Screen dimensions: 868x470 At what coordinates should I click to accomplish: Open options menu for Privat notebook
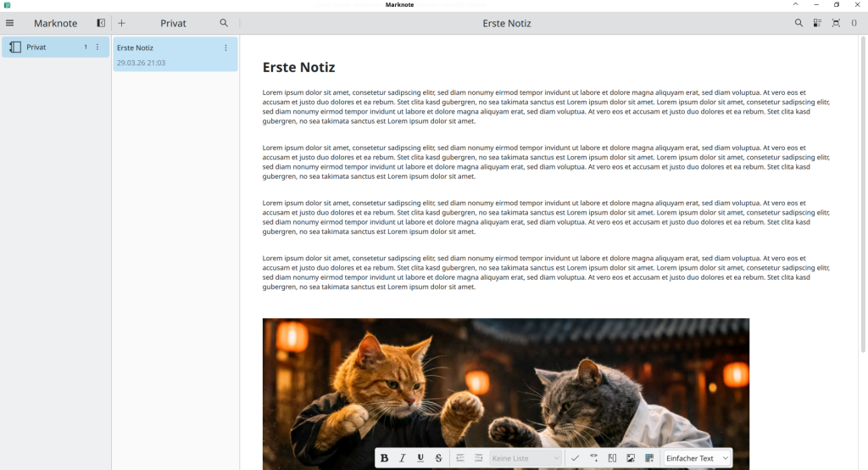click(x=97, y=48)
